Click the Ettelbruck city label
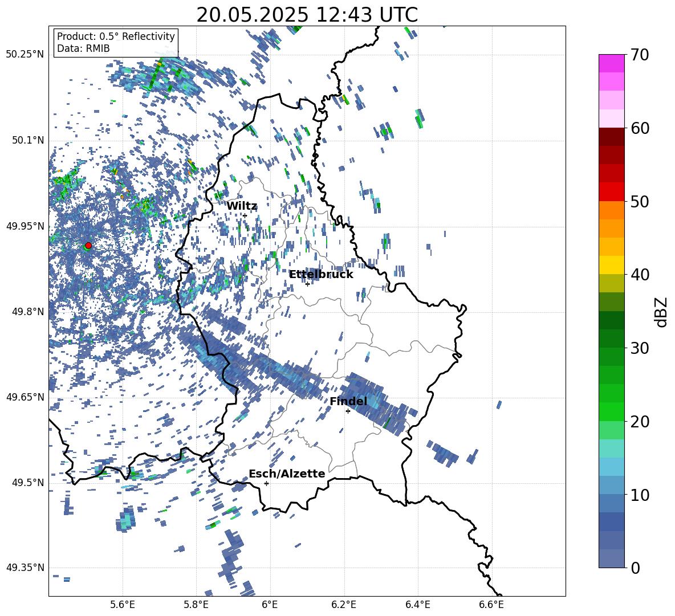This screenshot has width=675, height=616. pos(321,275)
